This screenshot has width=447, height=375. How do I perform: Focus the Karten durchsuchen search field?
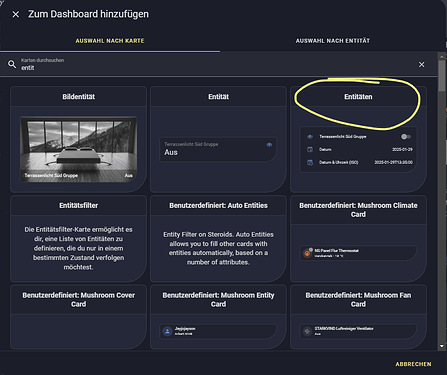[217, 64]
